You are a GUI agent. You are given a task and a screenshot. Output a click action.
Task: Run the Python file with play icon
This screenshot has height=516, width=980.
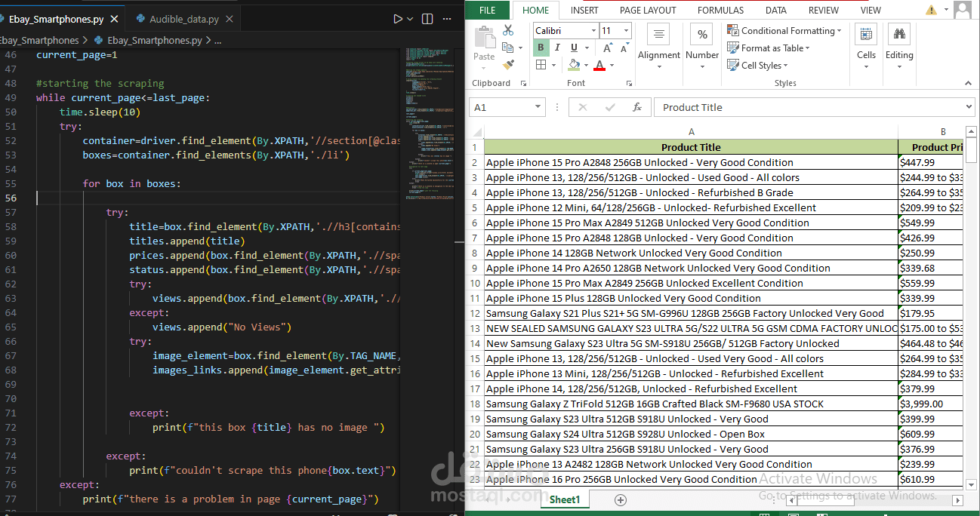(398, 19)
